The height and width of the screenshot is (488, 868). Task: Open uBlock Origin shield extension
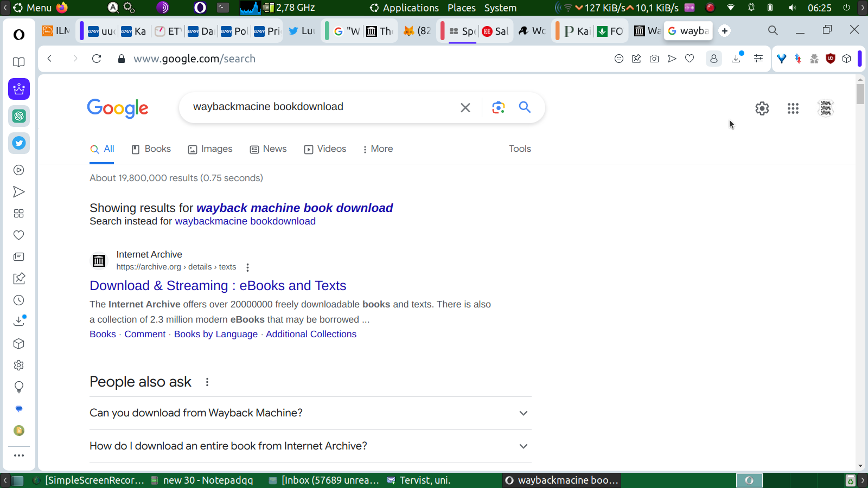click(x=830, y=59)
